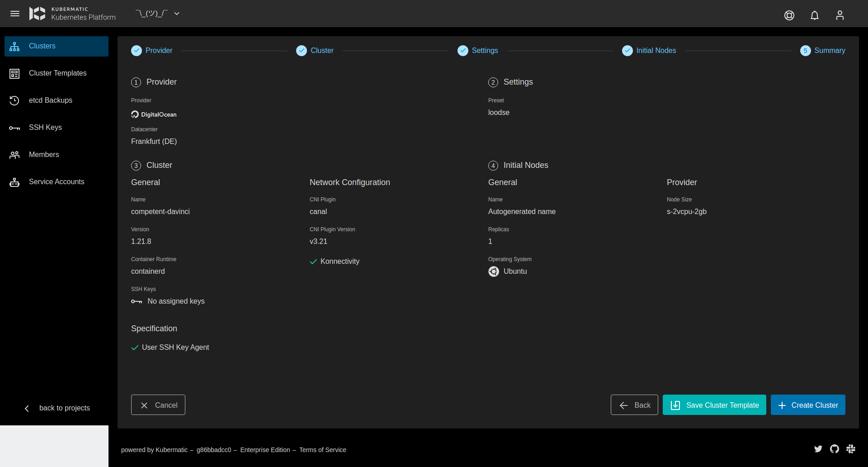Screen dimensions: 868x467
Task: Open the Twitter icon in the footer
Action: [x=818, y=449]
